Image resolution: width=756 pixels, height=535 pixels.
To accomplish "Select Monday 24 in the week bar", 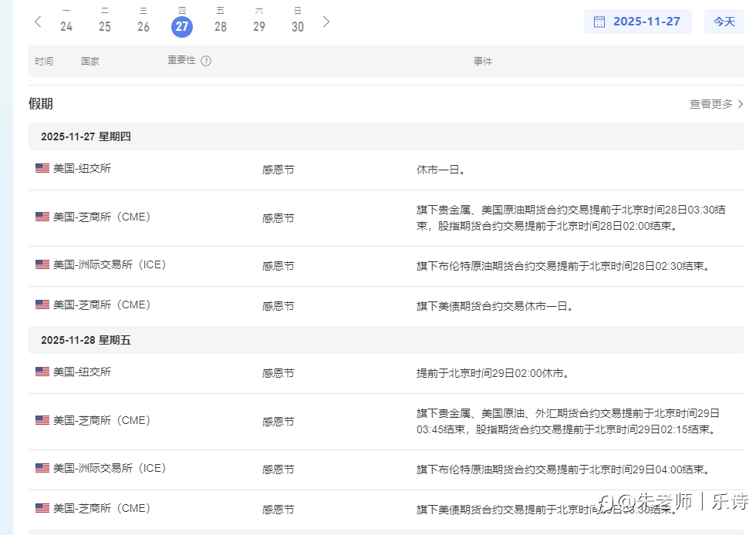I will tap(66, 26).
